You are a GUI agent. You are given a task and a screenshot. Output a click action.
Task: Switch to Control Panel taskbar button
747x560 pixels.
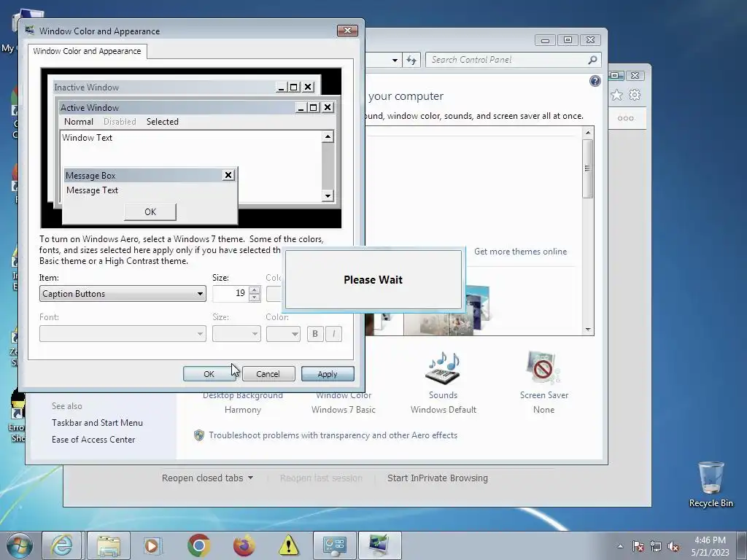[x=334, y=545]
